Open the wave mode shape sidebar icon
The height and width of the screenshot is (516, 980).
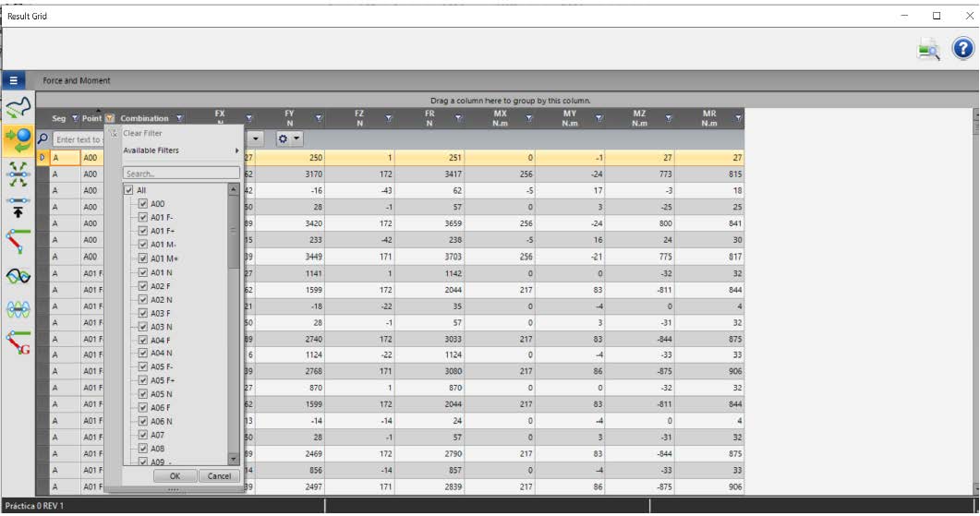point(18,275)
